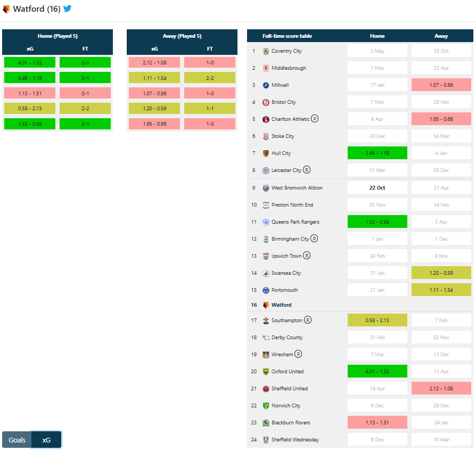Screen dimensions: 476x451
Task: Click the Watford crest in the page header
Action: click(6, 10)
